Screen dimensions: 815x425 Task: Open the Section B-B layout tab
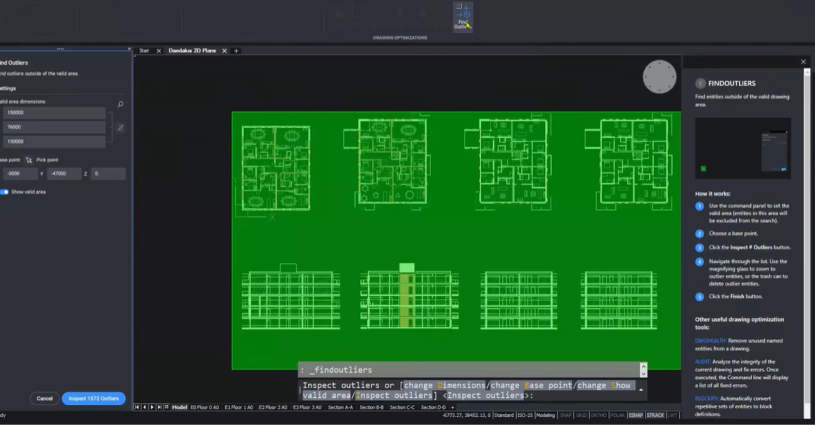tap(372, 407)
